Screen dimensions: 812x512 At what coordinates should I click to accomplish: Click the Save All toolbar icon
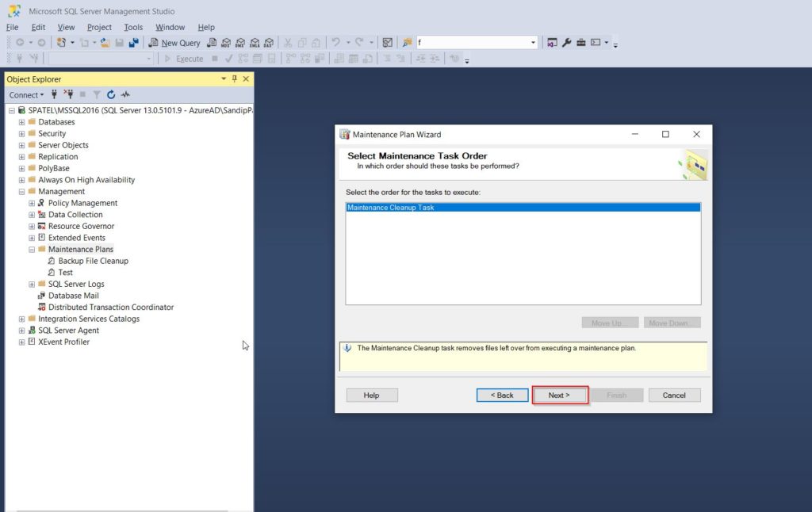(133, 43)
